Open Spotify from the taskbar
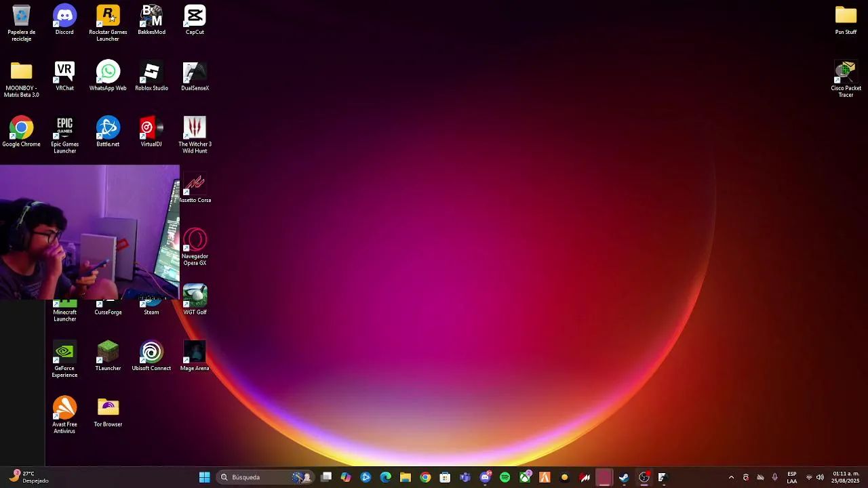The image size is (868, 488). pyautogui.click(x=505, y=477)
